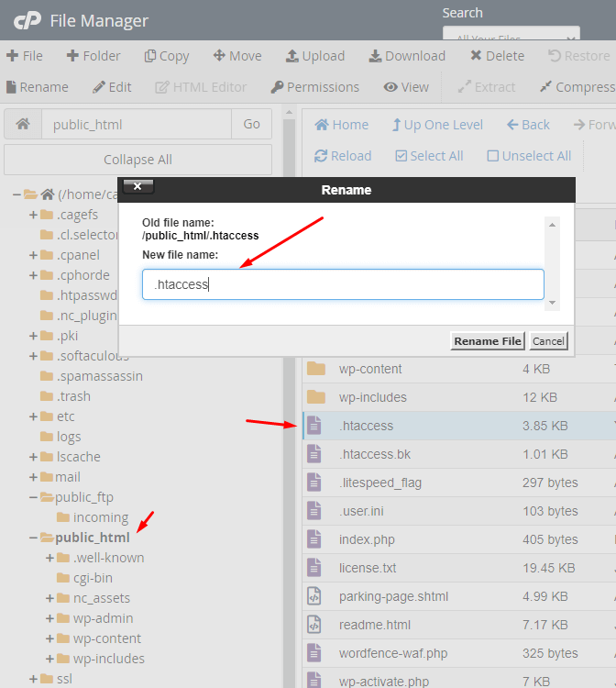
Task: Click the Edit toolbar button
Action: coord(112,87)
